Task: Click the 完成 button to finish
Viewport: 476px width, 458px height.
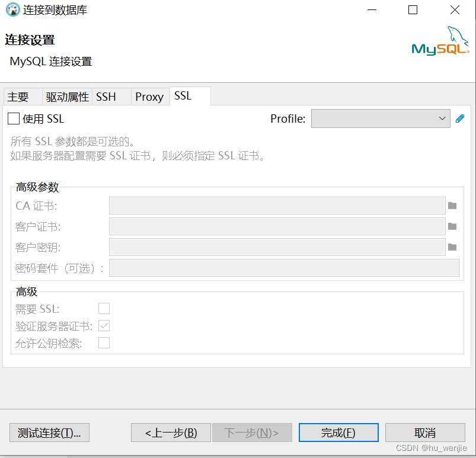Action: click(x=338, y=433)
